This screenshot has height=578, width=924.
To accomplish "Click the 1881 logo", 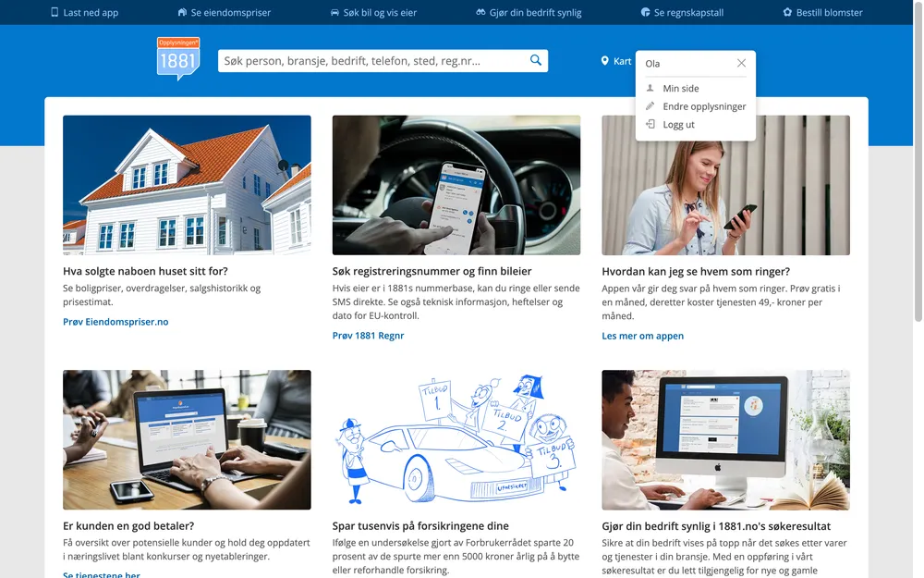I will (178, 59).
